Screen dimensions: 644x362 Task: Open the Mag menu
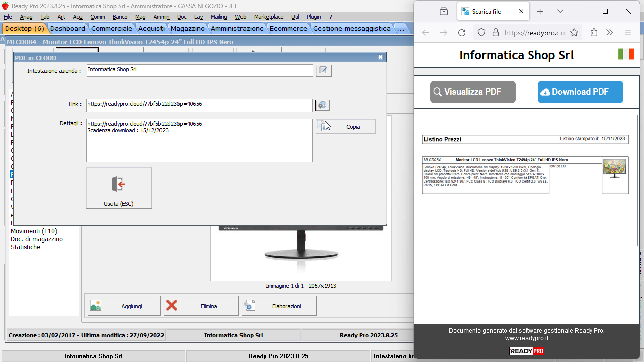click(140, 17)
